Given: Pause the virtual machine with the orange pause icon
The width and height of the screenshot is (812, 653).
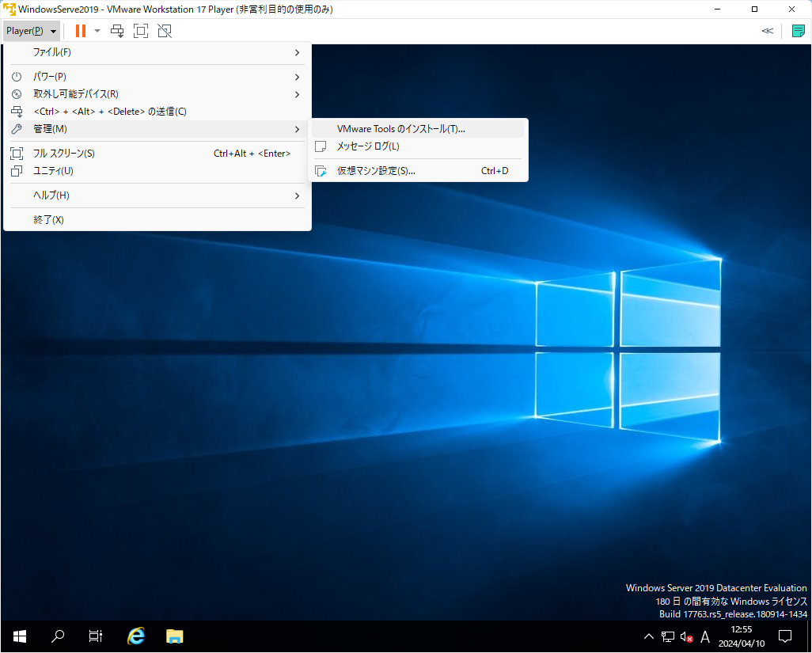Looking at the screenshot, I should click(80, 31).
